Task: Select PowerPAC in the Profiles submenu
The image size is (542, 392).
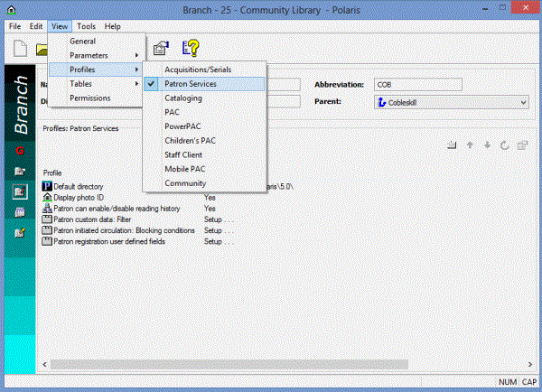Action: (x=184, y=126)
